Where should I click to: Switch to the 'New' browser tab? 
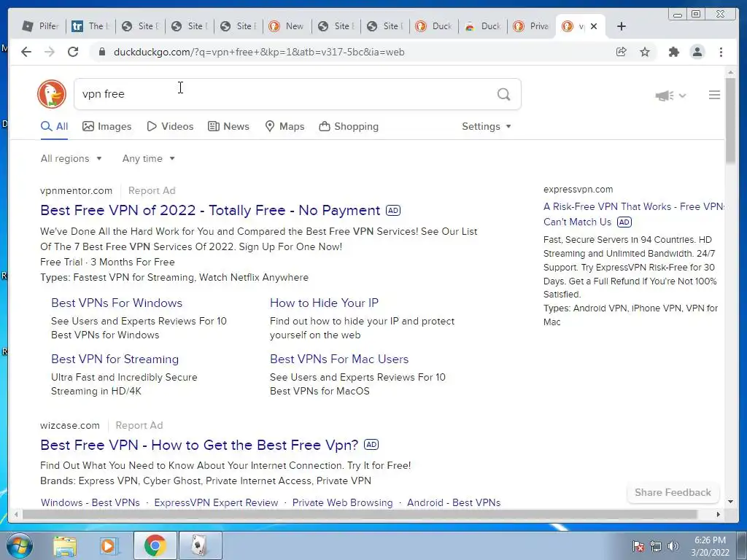(x=286, y=26)
